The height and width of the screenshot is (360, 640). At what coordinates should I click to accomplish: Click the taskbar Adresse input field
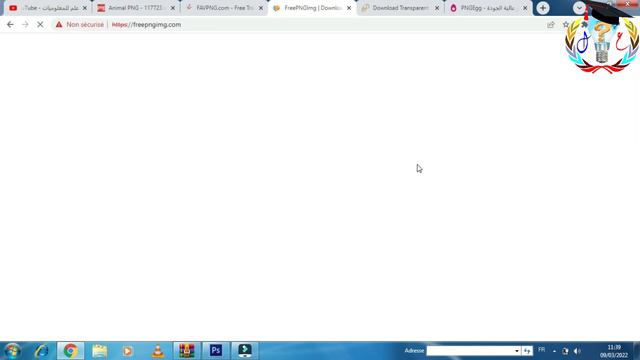[x=470, y=351]
